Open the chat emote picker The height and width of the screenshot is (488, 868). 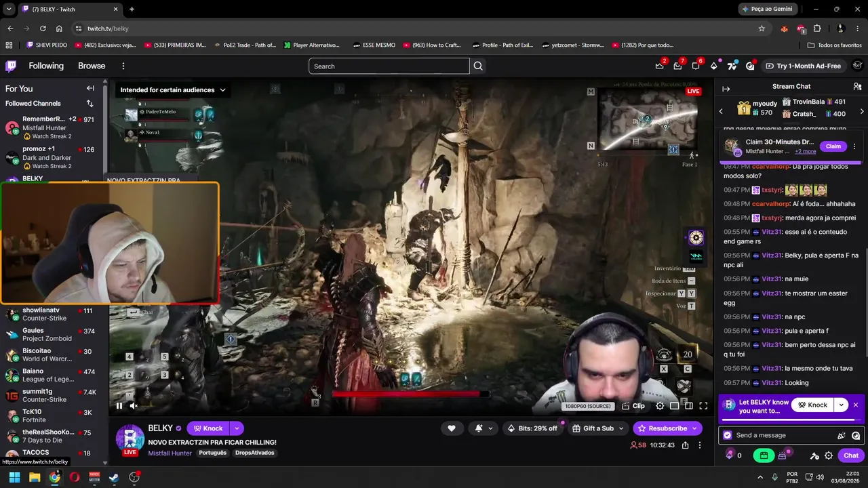[x=856, y=436]
